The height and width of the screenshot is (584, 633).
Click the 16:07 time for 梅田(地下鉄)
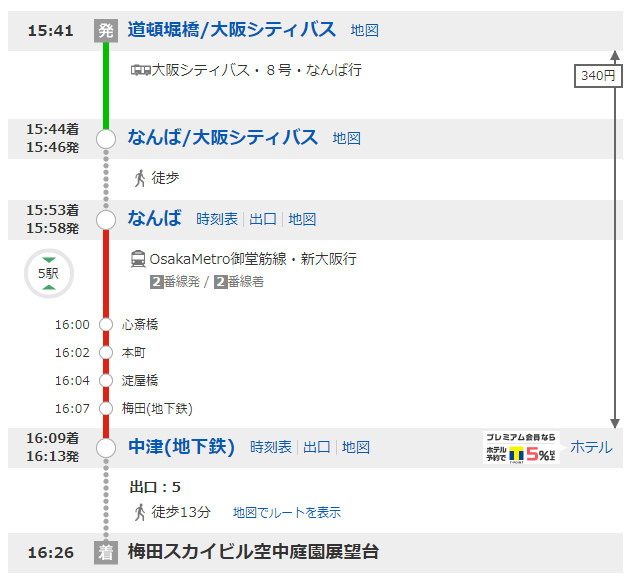[x=72, y=408]
